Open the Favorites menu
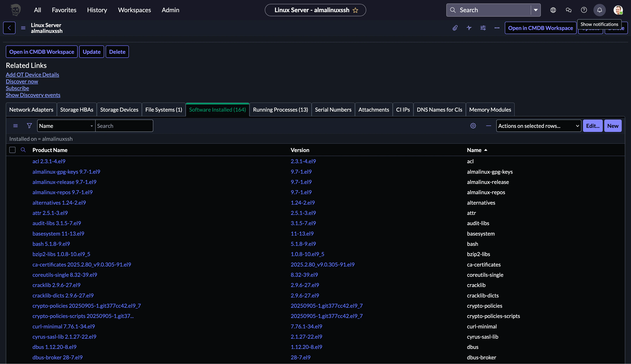 [64, 10]
